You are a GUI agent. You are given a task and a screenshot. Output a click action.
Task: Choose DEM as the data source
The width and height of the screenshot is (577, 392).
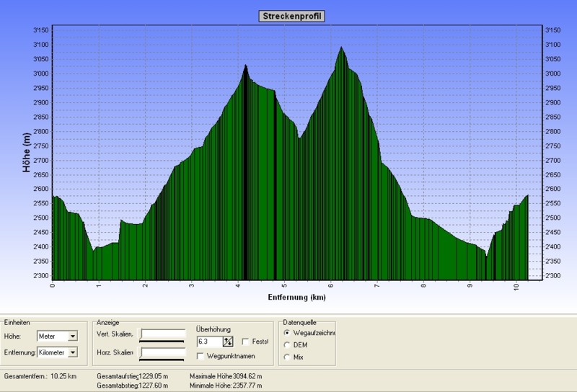pos(288,345)
